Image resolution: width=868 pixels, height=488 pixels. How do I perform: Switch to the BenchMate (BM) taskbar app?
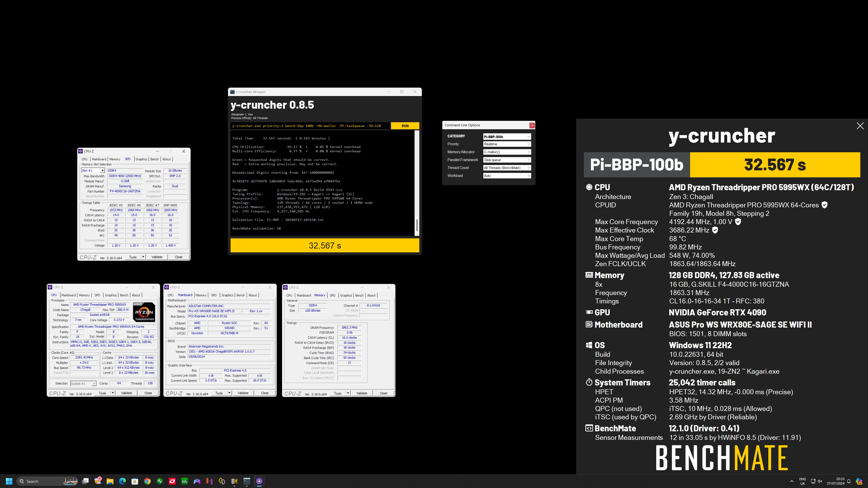(234, 481)
